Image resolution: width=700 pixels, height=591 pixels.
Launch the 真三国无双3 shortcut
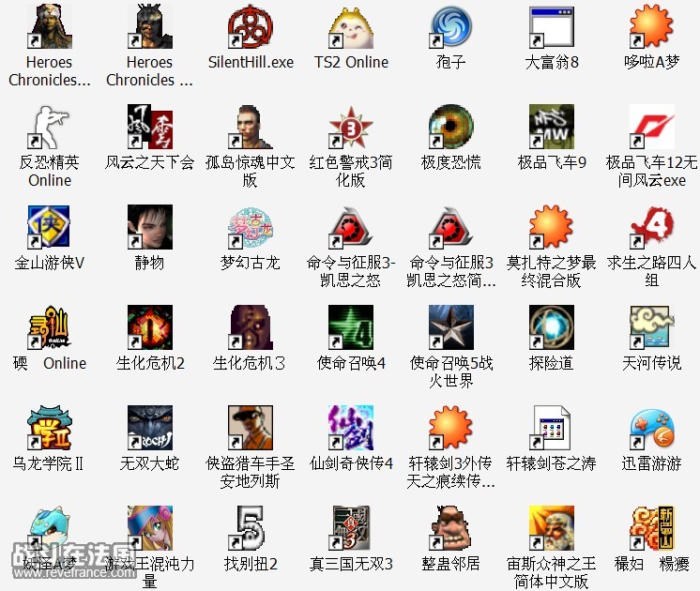(x=350, y=528)
